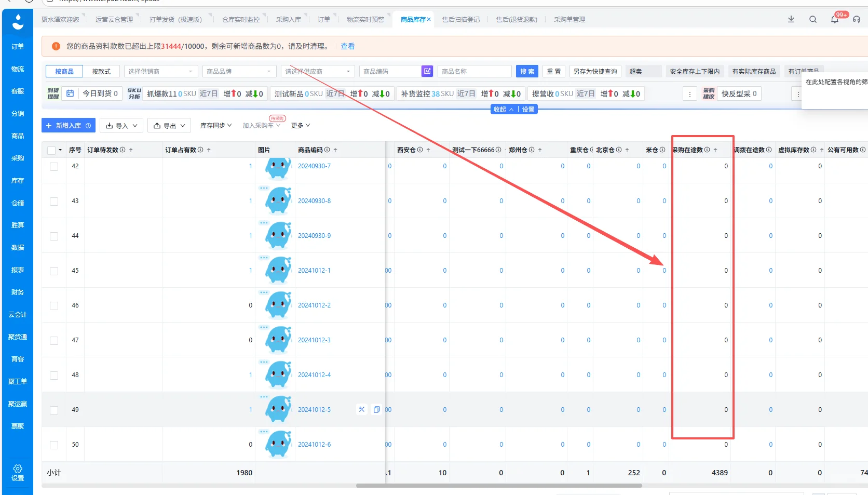The width and height of the screenshot is (868, 495).
Task: Click into the 商品名称 input field
Action: (474, 71)
